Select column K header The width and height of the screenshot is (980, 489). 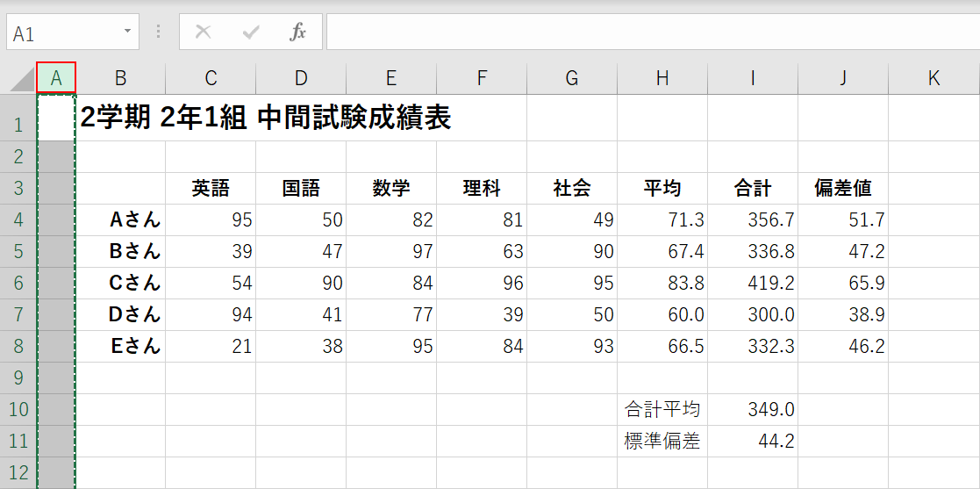pos(934,77)
